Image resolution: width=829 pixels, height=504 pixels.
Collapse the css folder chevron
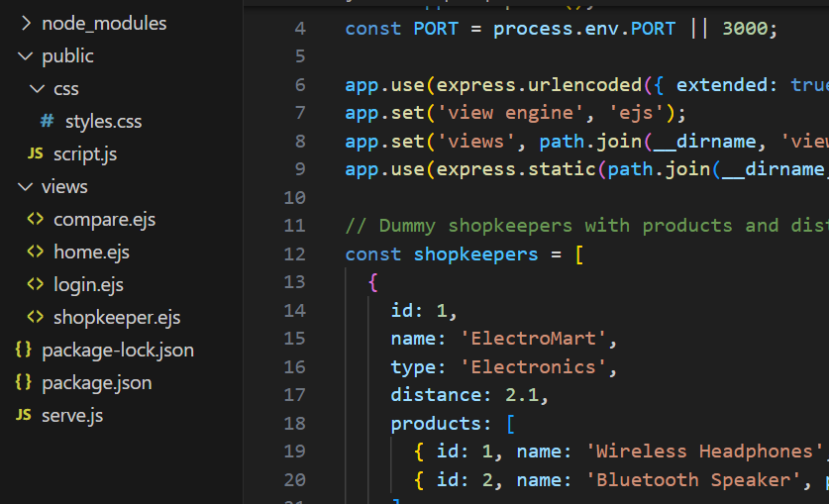point(37,89)
